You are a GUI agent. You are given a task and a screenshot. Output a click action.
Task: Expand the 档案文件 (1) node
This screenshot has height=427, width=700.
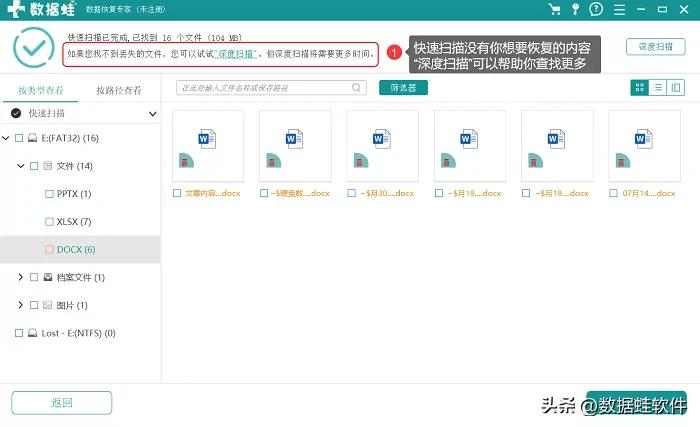pyautogui.click(x=21, y=277)
